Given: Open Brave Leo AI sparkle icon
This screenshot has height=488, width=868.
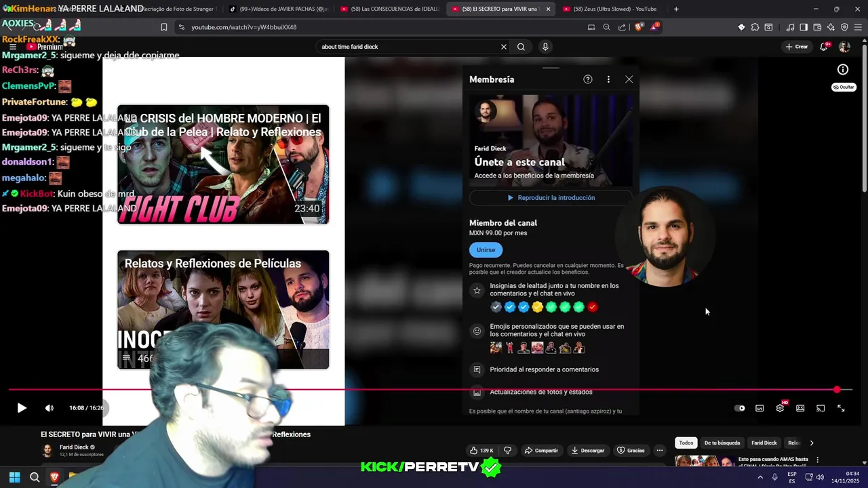Looking at the screenshot, I should click(831, 27).
